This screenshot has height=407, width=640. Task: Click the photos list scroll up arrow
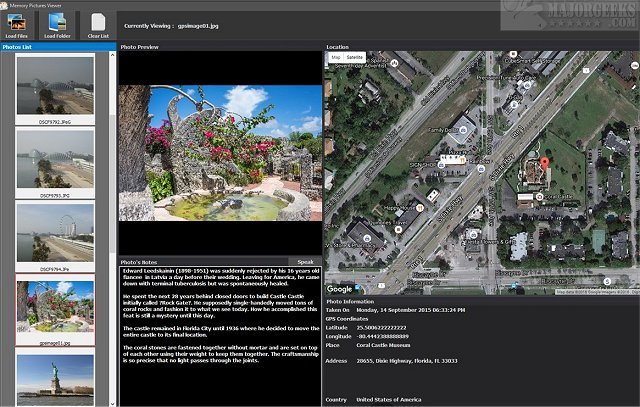click(x=113, y=57)
